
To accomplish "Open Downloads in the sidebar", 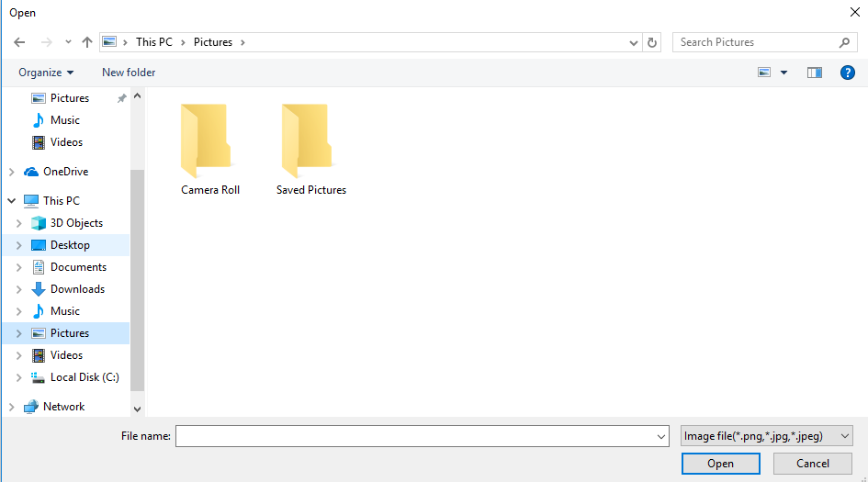I will (77, 289).
